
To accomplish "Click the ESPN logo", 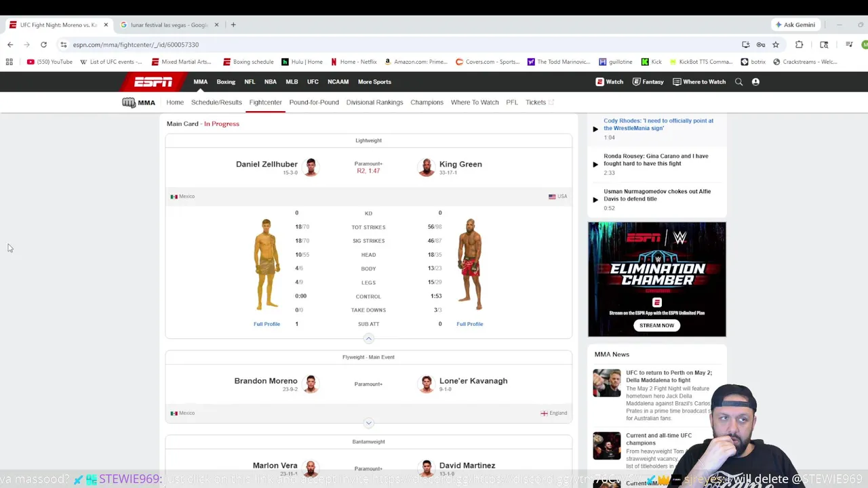I will (x=153, y=82).
